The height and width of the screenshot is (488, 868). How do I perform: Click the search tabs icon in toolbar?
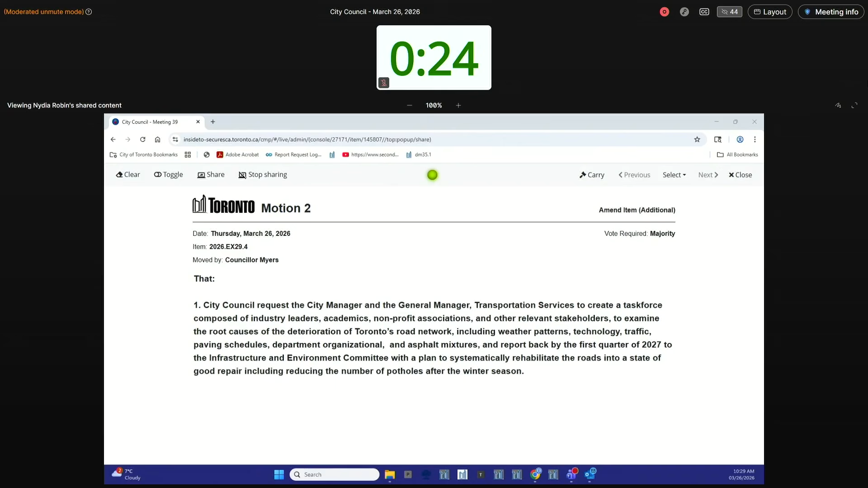(x=718, y=140)
